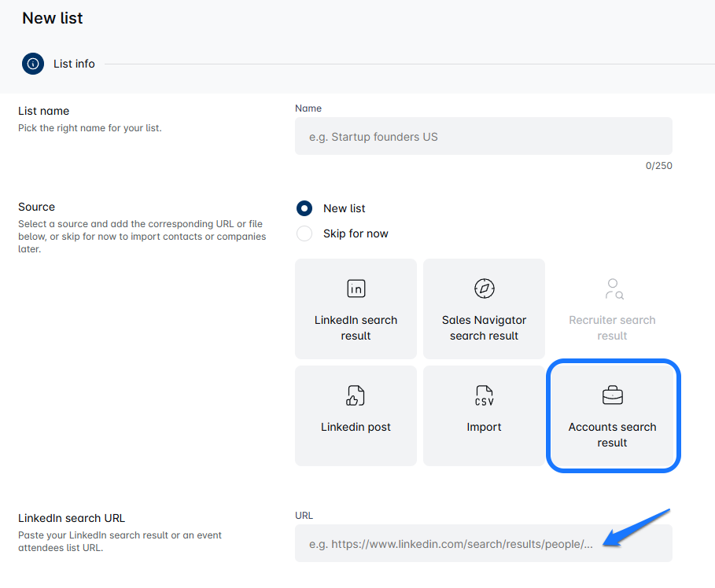Click the thumbs-up Linkedin post icon
Image resolution: width=715 pixels, height=588 pixels.
pyautogui.click(x=356, y=395)
